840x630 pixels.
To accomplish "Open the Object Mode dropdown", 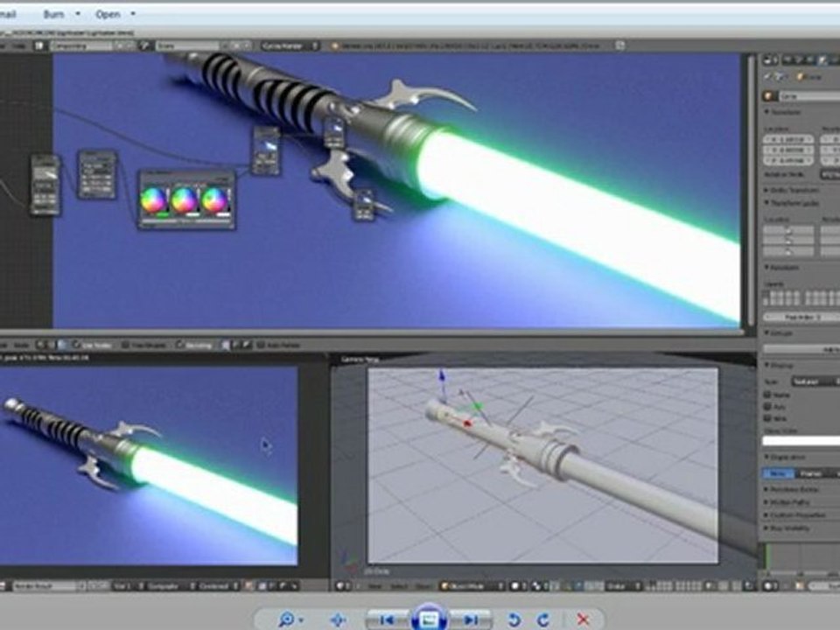I will (472, 586).
